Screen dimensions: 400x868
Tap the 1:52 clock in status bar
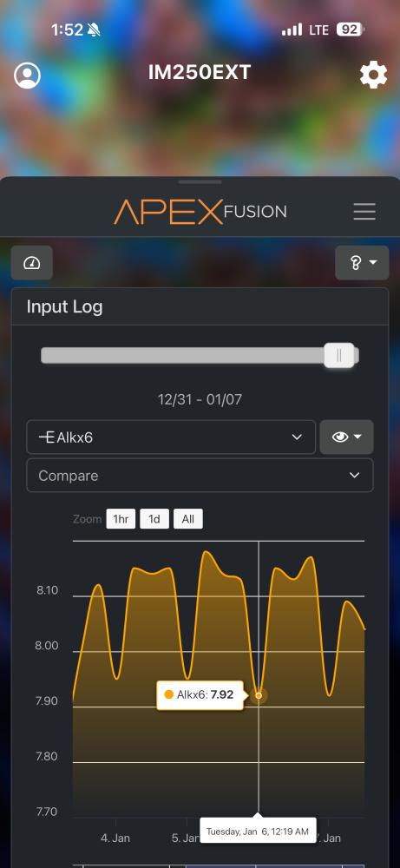click(67, 30)
